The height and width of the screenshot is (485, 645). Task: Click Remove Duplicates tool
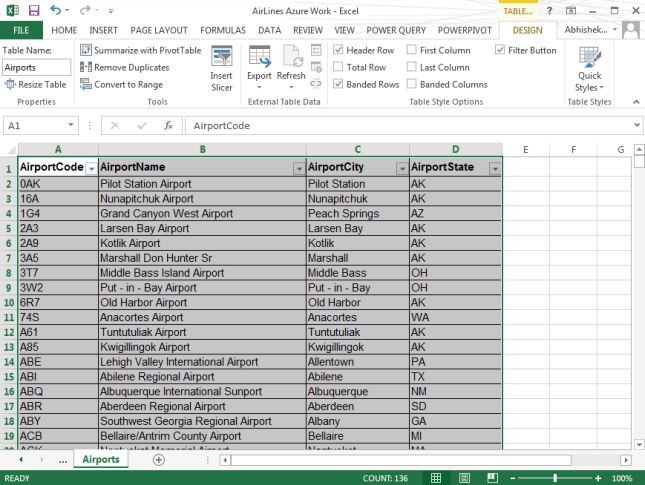coord(125,67)
